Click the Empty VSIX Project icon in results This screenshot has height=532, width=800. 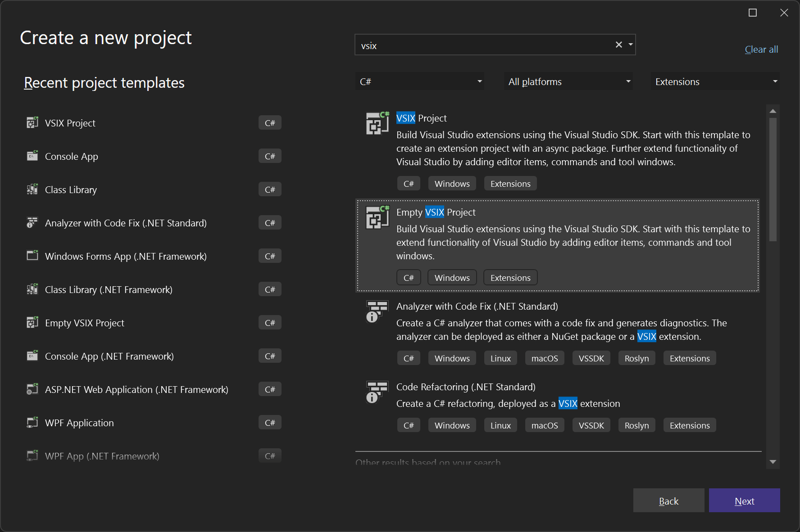click(377, 216)
